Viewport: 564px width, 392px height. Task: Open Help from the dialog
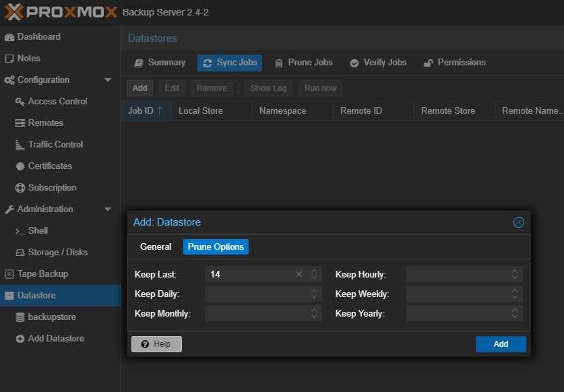pos(156,344)
